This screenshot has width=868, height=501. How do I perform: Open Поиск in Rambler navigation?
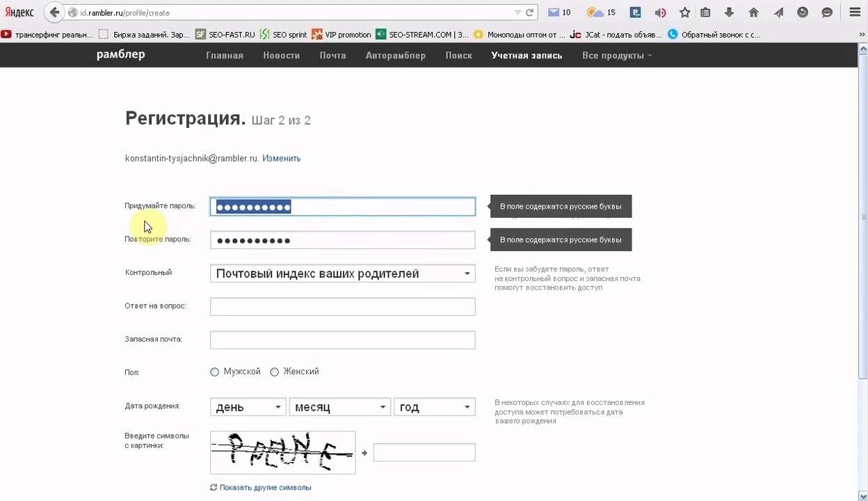click(459, 55)
